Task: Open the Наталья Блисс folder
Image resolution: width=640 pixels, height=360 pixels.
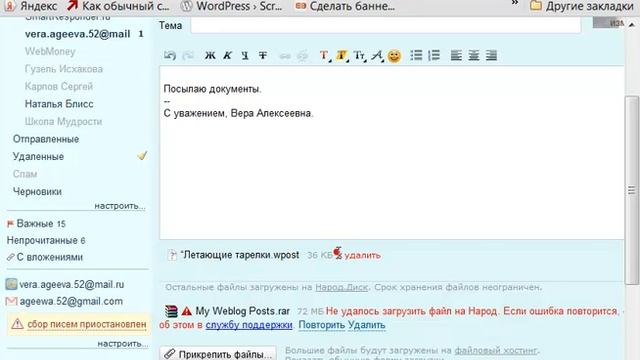Action: [59, 104]
